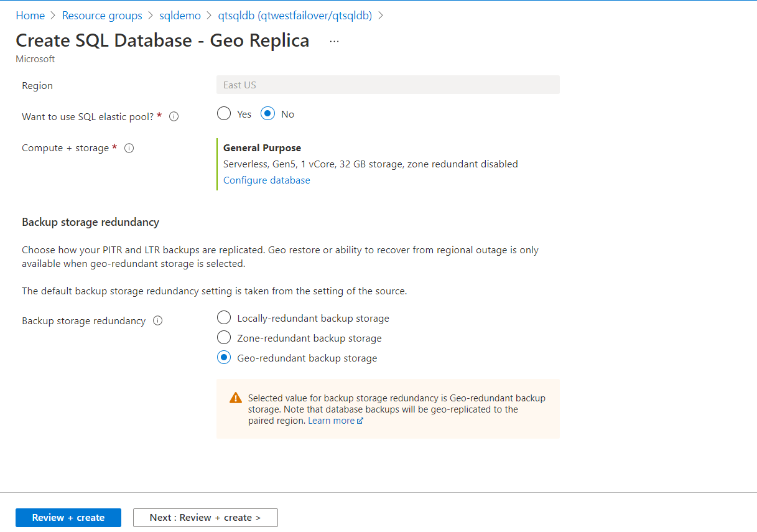Click the Region field label
757x532 pixels.
point(37,86)
